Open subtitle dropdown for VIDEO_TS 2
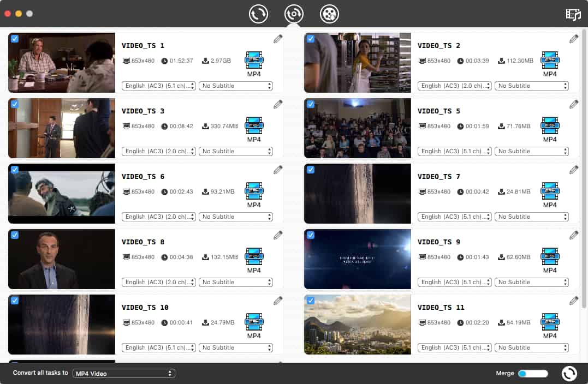 click(x=531, y=86)
